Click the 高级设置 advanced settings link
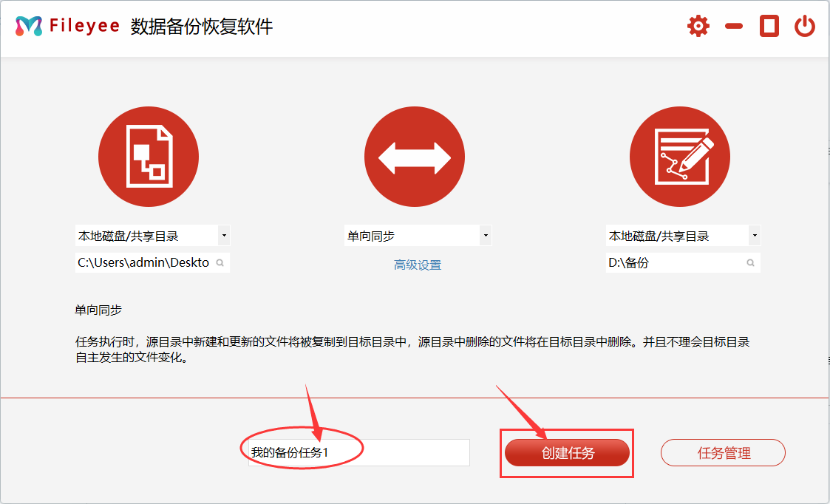Viewport: 830px width, 504px height. click(418, 265)
